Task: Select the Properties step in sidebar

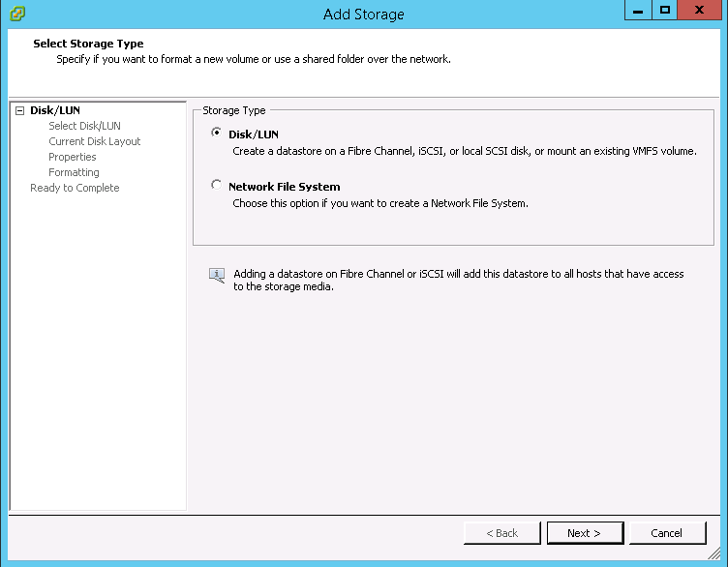Action: [73, 157]
